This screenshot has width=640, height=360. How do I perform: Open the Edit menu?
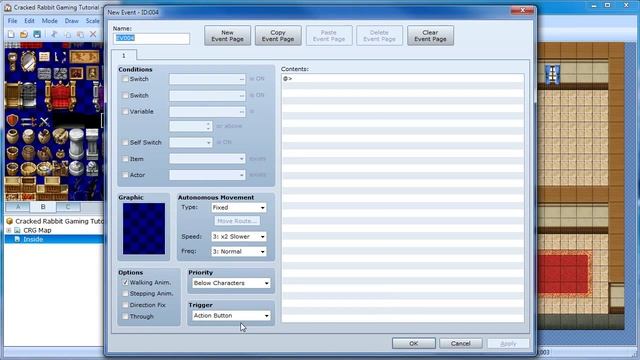point(29,21)
